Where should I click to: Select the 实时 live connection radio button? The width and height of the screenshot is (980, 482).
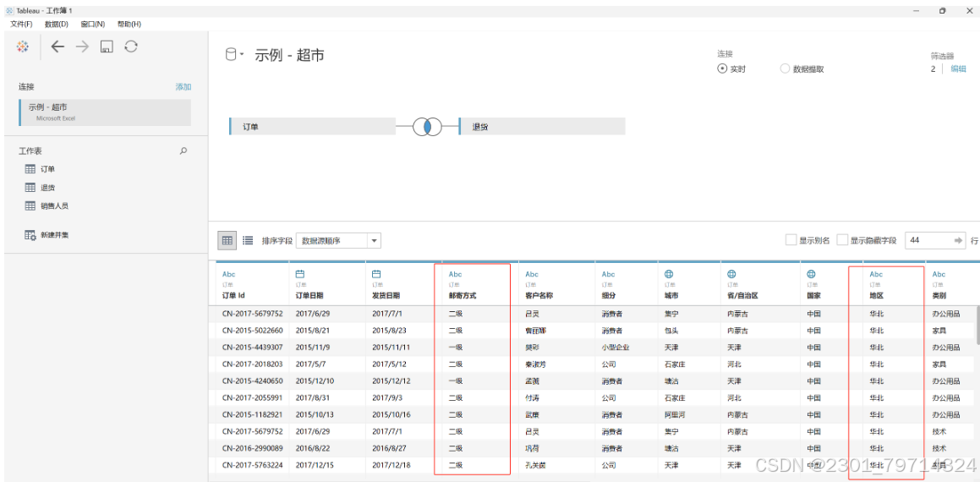click(722, 68)
